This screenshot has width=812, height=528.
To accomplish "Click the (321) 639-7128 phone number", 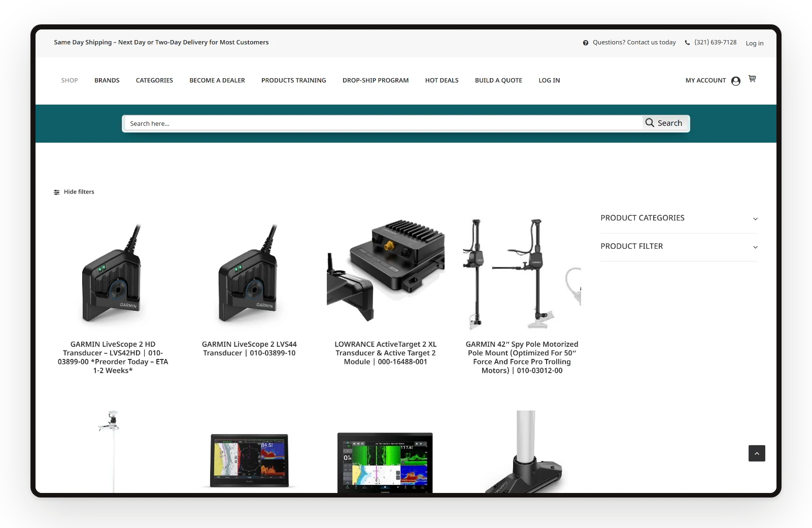I will (x=716, y=42).
